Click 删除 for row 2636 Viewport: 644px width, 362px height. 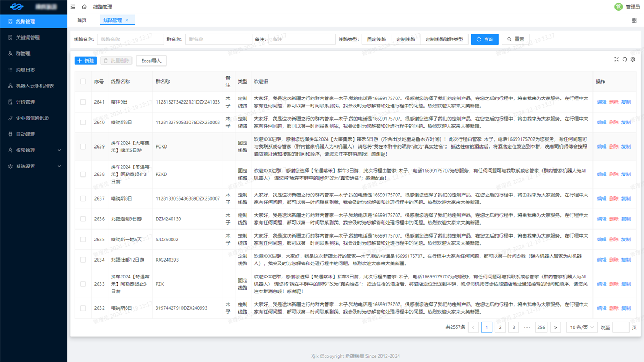[614, 219]
